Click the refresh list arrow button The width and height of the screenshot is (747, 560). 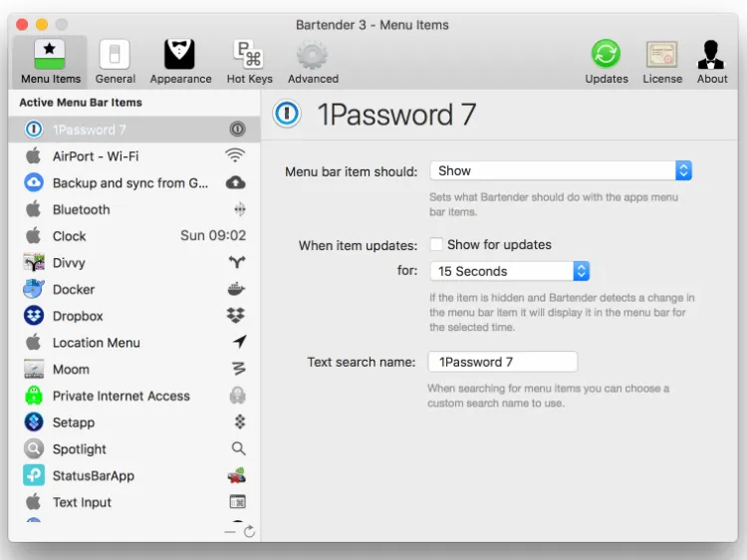249,531
